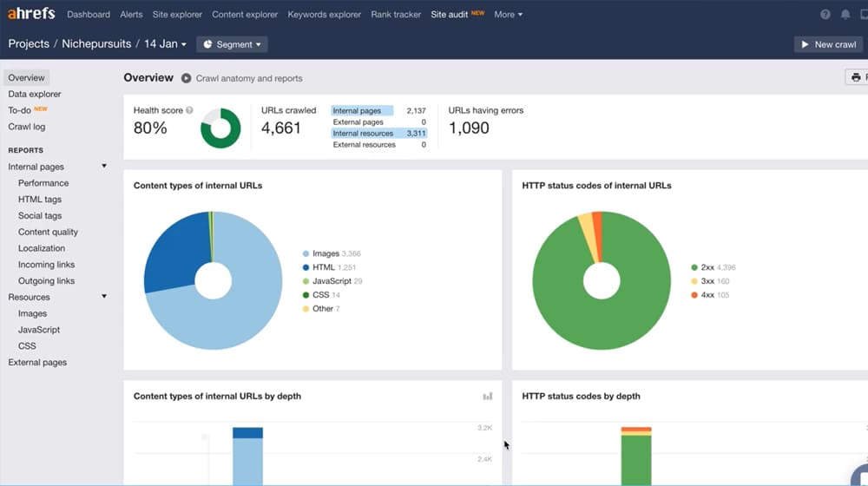
Task: Collapse the Internal pages section arrow
Action: 104,166
